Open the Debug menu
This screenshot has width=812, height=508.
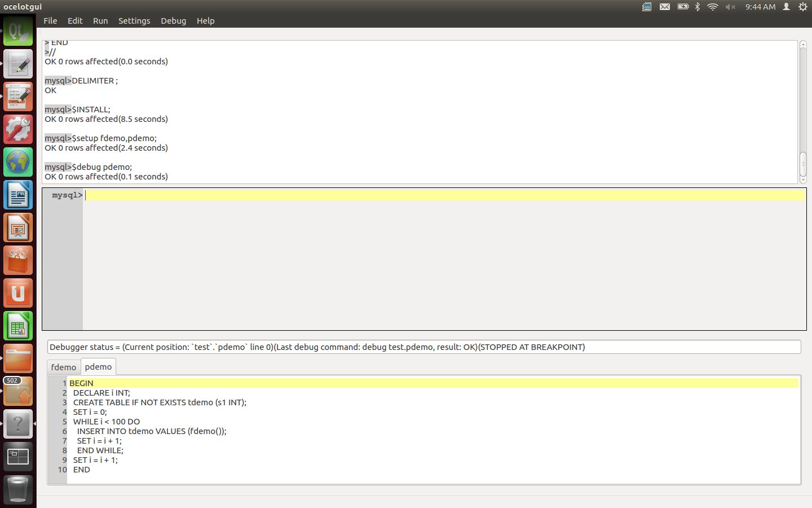[173, 21]
